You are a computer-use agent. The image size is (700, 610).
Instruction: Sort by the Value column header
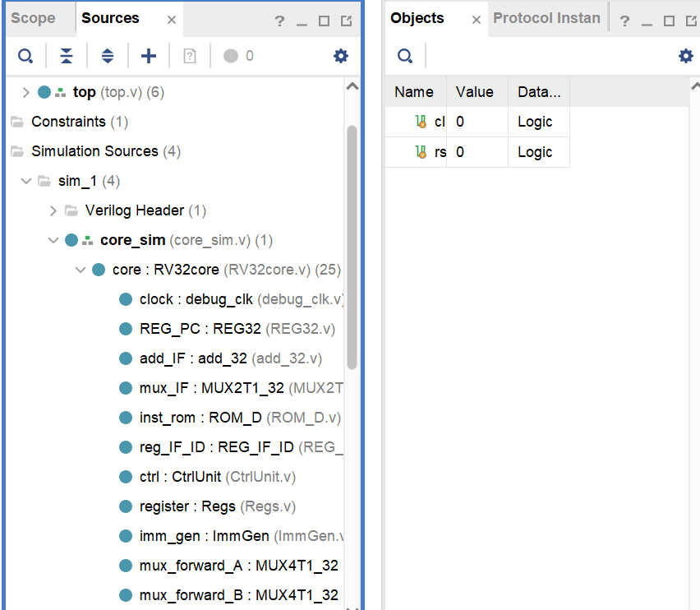tap(475, 92)
